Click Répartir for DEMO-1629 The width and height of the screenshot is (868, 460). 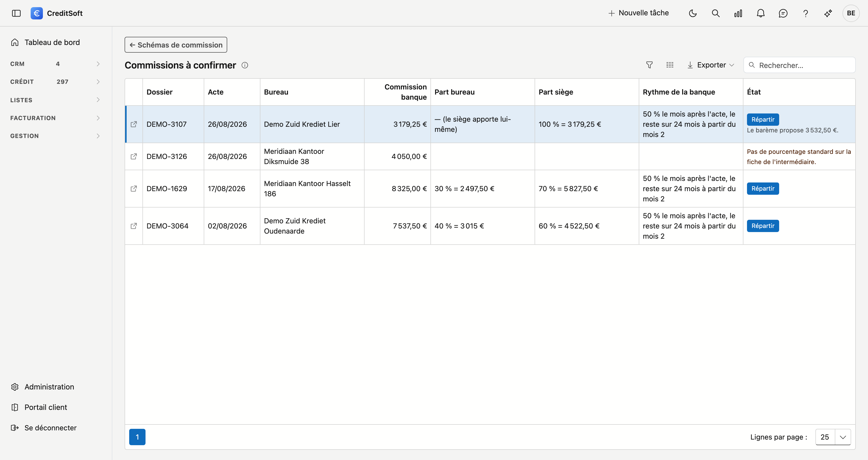click(x=763, y=189)
